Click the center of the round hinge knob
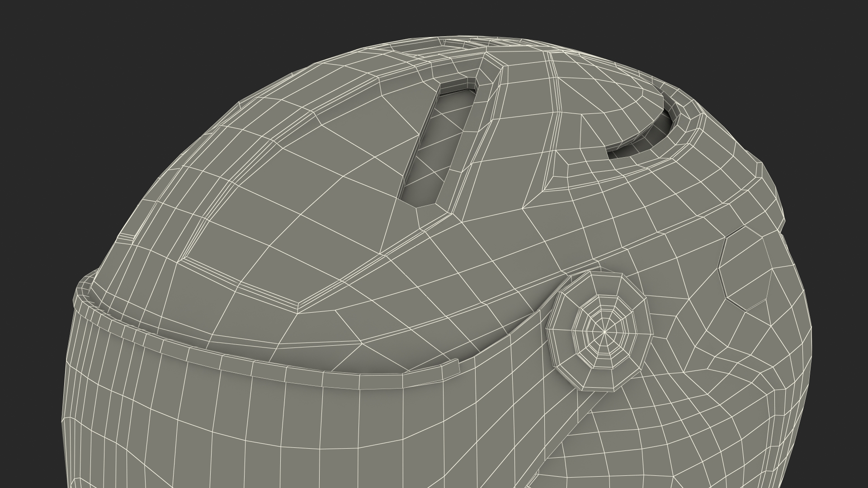 [x=604, y=332]
